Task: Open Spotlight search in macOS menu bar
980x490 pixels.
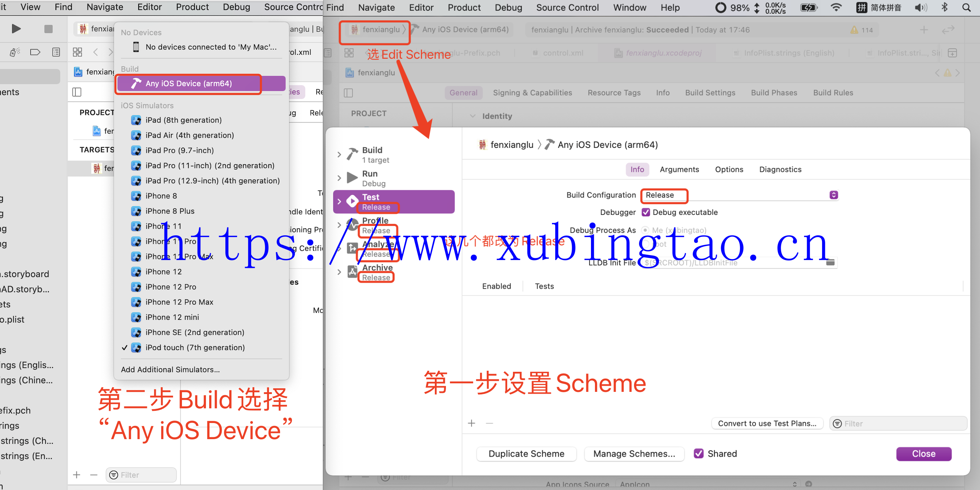Action: [966, 8]
